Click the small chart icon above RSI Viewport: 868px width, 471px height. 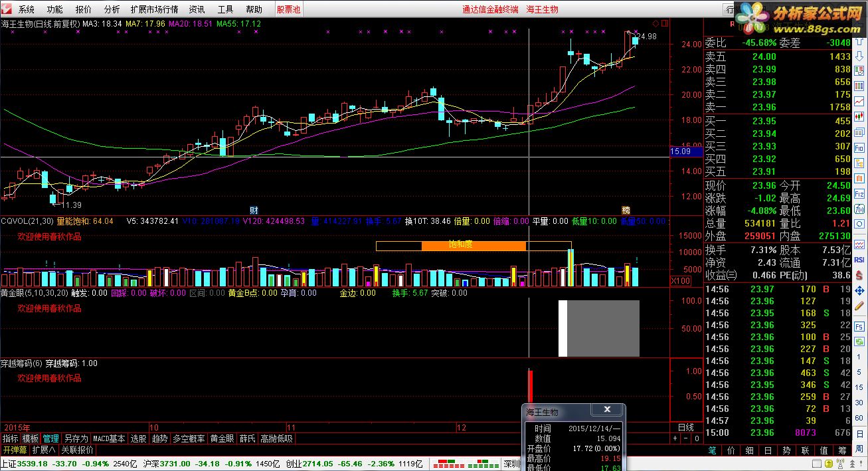click(x=859, y=244)
